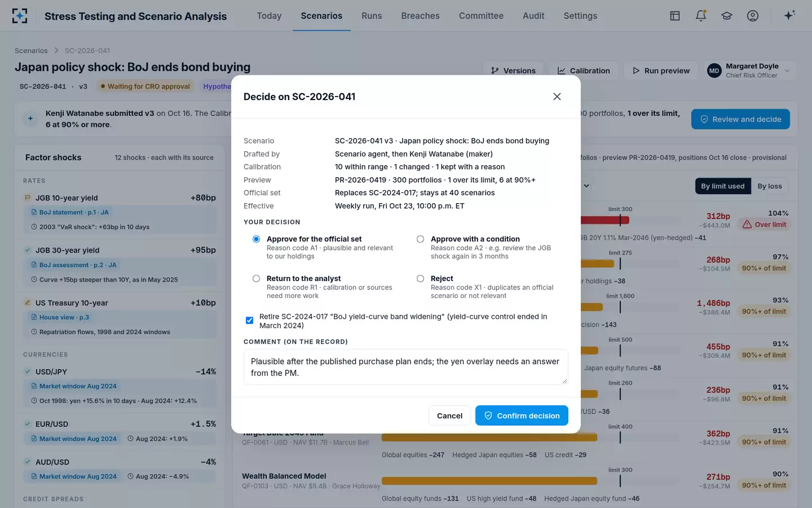The image size is (812, 508).
Task: Click into the on-the-record comment box
Action: click(x=406, y=367)
